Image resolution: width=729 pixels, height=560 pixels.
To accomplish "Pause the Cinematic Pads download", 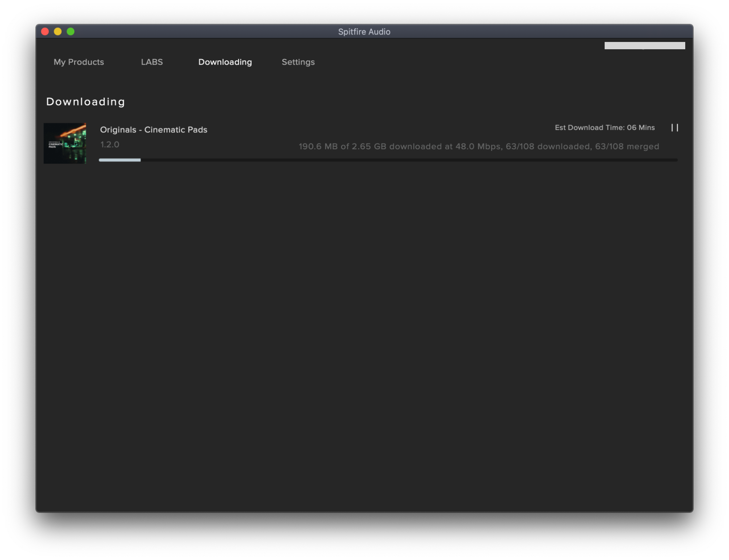I will click(674, 128).
